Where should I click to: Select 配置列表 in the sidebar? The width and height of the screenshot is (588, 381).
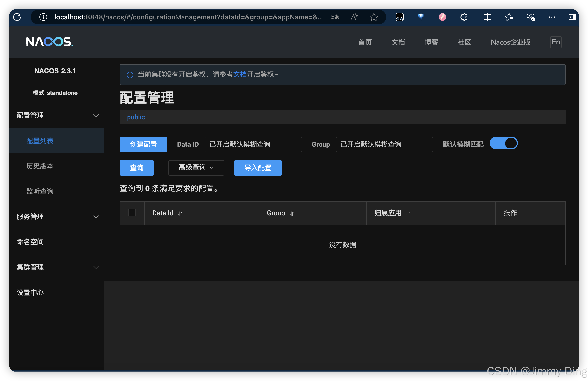pos(56,141)
